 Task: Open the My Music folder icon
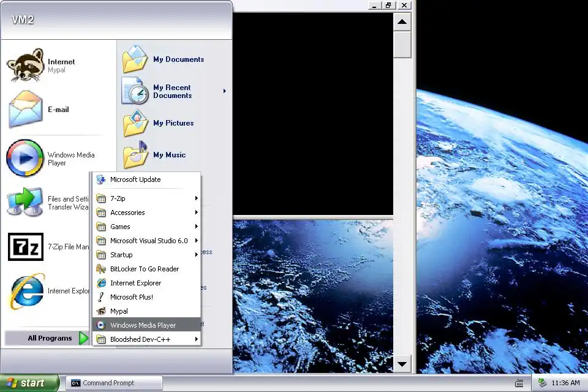(x=135, y=154)
